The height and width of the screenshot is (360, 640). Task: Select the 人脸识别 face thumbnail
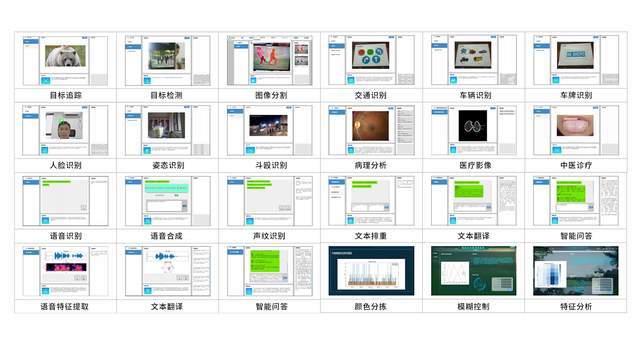[x=65, y=130]
